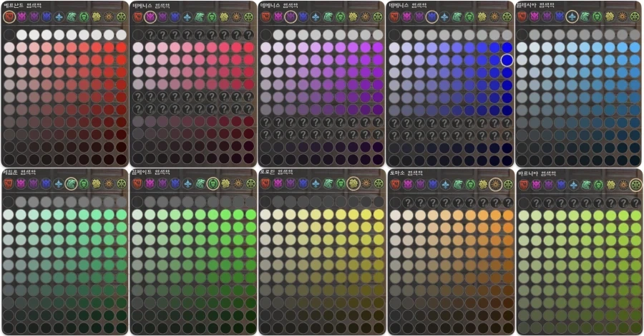Click 에르난드 panel title text
The height and width of the screenshot is (336, 644).
tap(22, 6)
